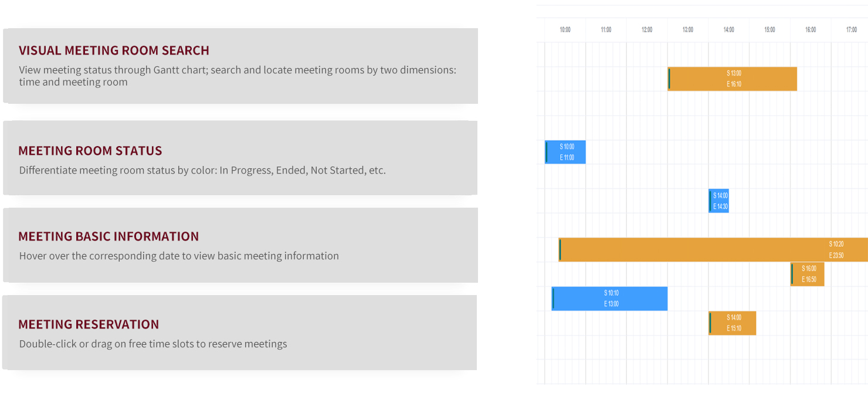Viewport: 868px width, 393px height.
Task: Select the orange meeting 14:00 to 15:10
Action: [x=732, y=323]
